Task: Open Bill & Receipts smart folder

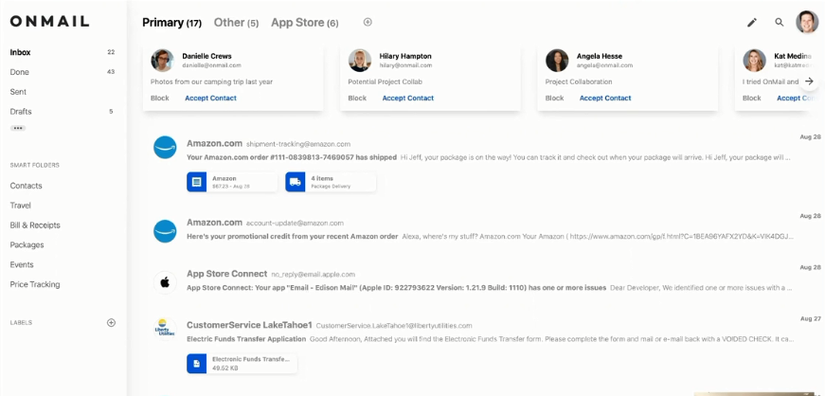Action: coord(35,225)
